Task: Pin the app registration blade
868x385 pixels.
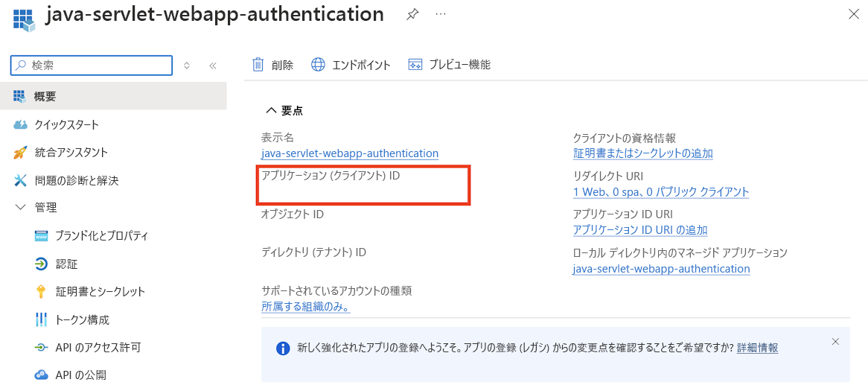Action: click(412, 16)
